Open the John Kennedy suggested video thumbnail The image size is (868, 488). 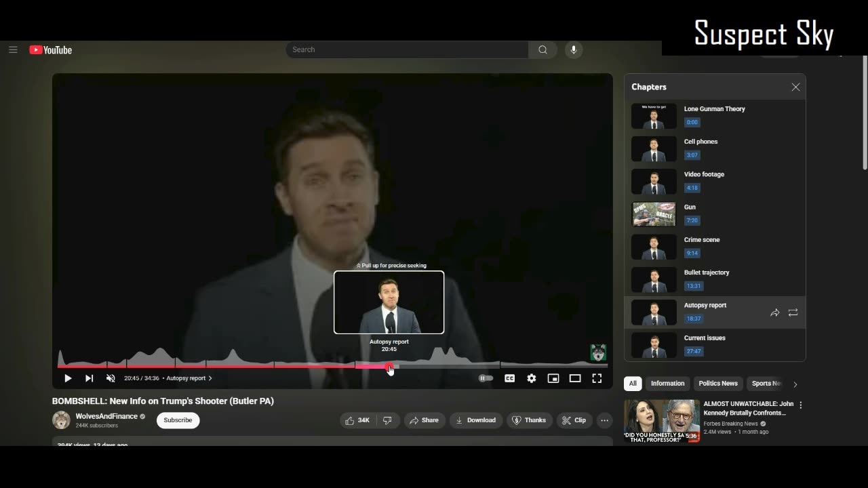pos(662,421)
